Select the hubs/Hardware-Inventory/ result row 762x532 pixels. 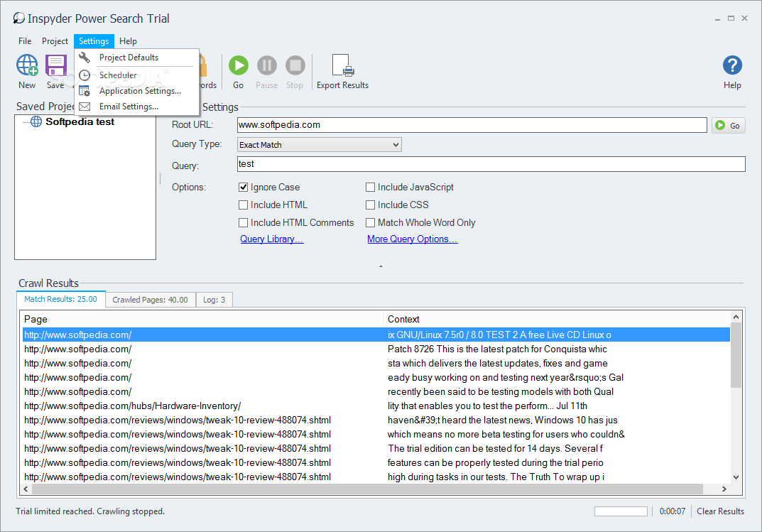tap(376, 406)
